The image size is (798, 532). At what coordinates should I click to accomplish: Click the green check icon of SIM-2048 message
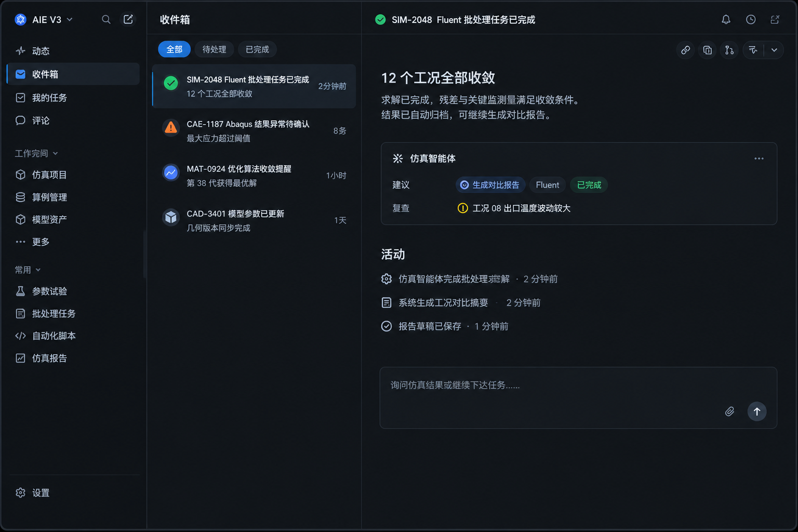(171, 83)
